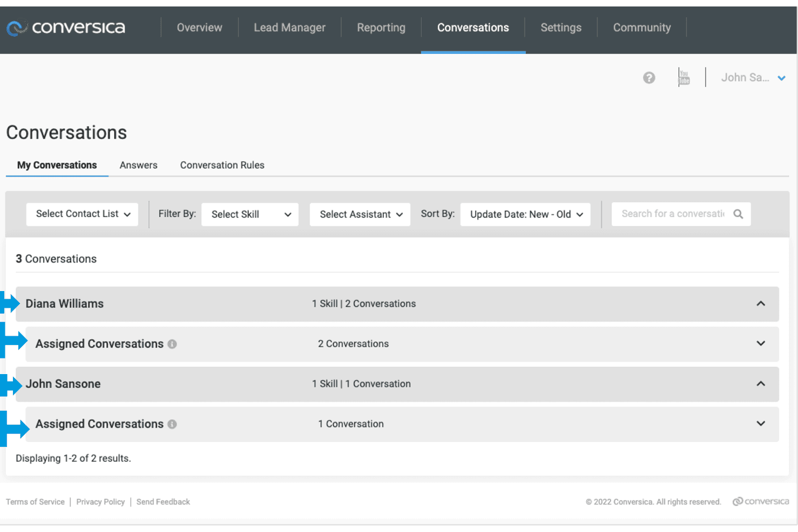Screen dimensions: 798x532
Task: Collapse the Diana Williams group
Action: pyautogui.click(x=761, y=303)
